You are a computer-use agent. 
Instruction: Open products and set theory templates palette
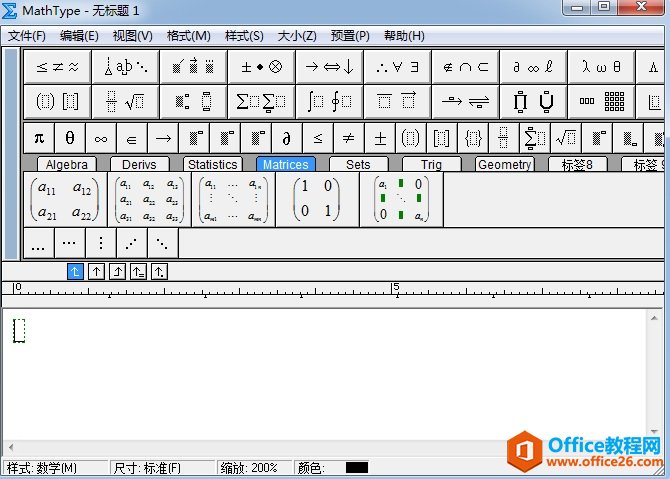click(x=533, y=102)
